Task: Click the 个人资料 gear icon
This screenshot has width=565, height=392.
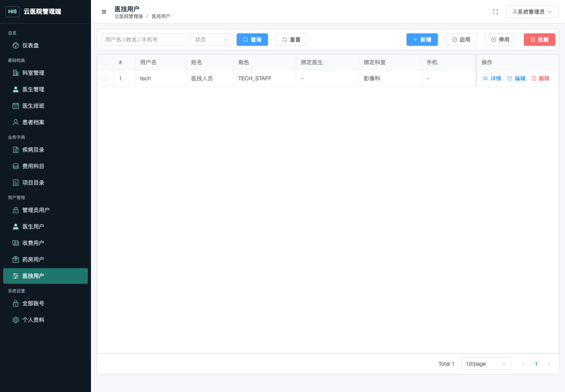Action: [x=16, y=320]
